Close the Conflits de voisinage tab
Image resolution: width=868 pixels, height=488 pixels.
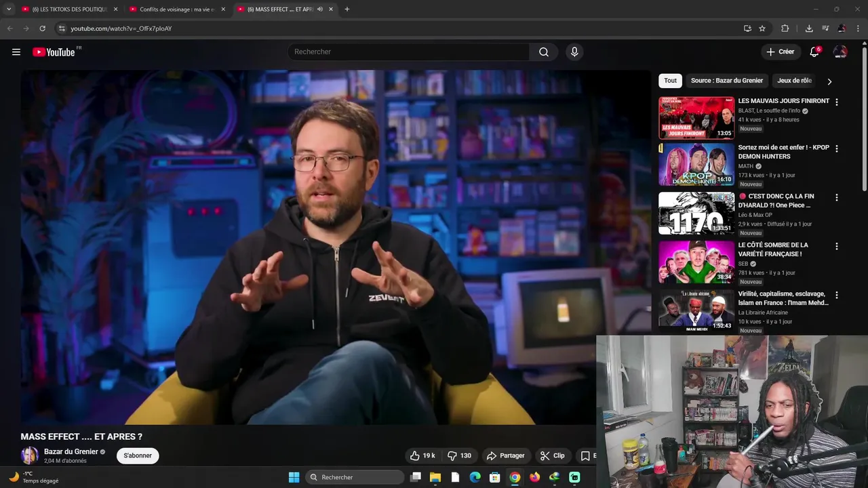coord(223,9)
